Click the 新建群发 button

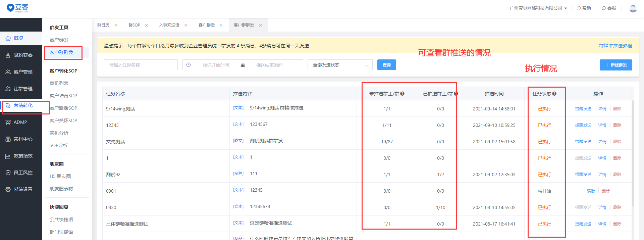(x=615, y=65)
